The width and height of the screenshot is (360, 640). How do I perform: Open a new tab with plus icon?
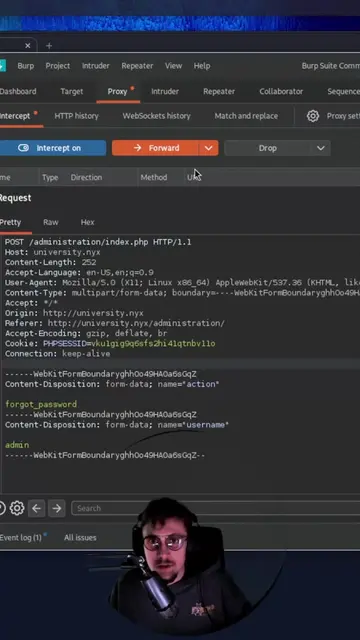[49, 46]
